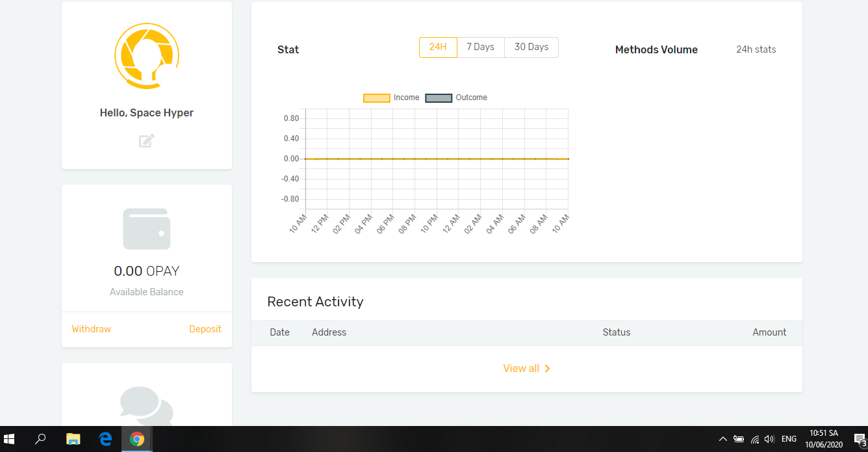This screenshot has height=452, width=868.
Task: Open the taskbar search icon
Action: [x=40, y=439]
